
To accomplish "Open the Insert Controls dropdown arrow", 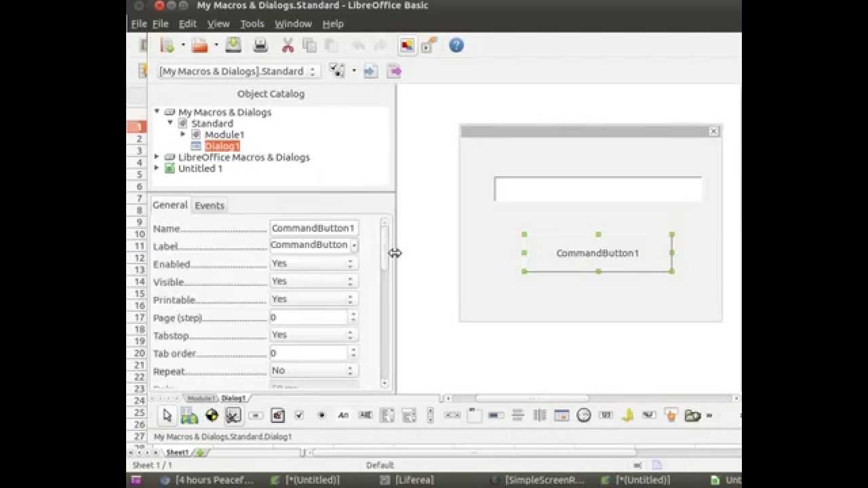I will click(354, 71).
